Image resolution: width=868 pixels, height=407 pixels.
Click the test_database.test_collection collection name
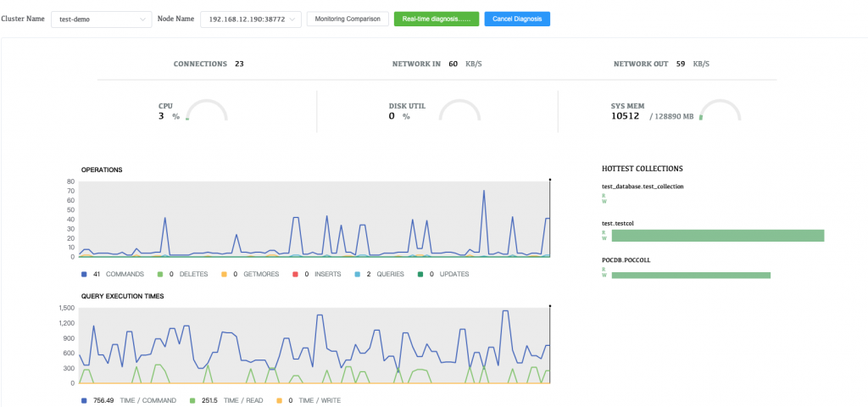(x=642, y=186)
